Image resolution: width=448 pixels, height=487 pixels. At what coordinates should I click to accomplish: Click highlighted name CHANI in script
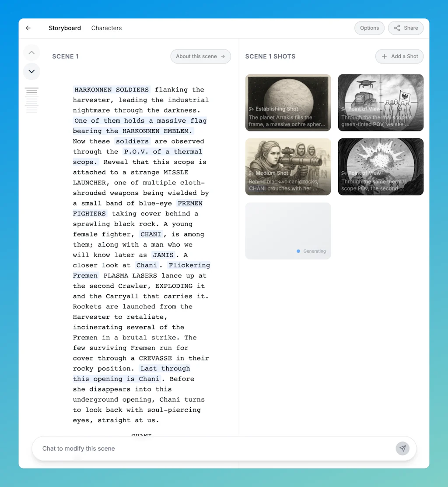[x=150, y=234]
